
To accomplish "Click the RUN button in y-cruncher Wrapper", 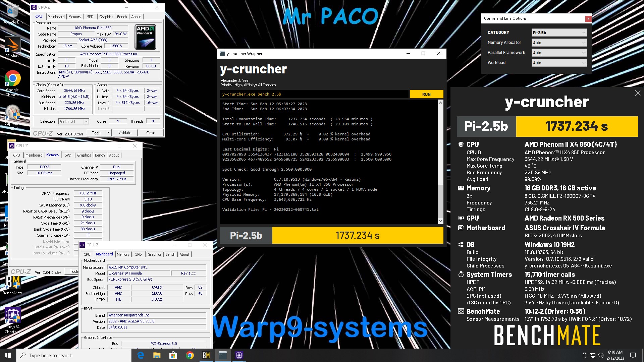I will [426, 94].
